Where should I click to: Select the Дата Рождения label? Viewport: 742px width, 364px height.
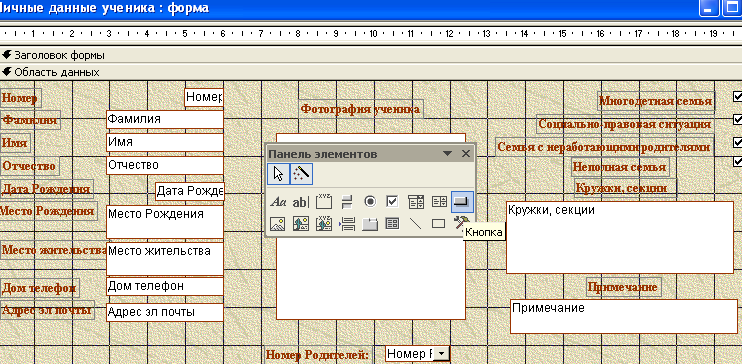coord(46,189)
